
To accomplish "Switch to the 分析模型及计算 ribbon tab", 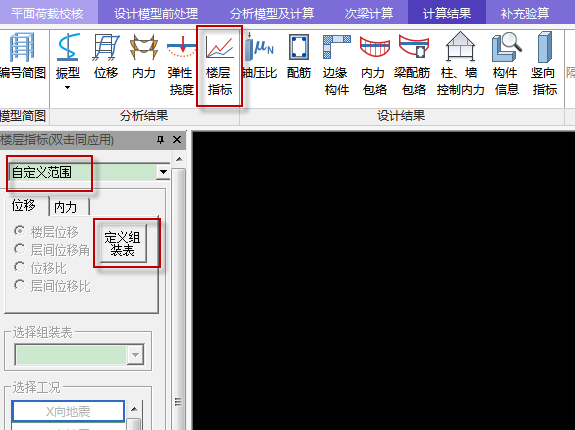I will (x=272, y=13).
